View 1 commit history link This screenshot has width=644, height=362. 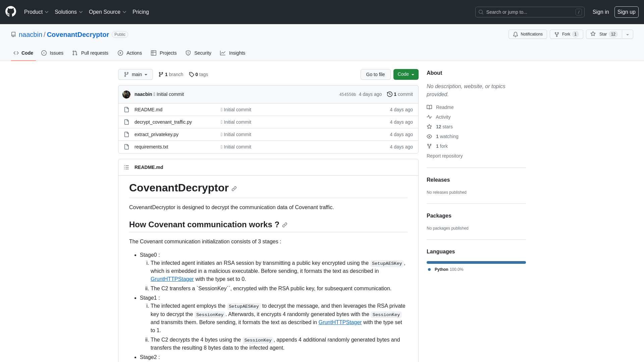point(400,94)
